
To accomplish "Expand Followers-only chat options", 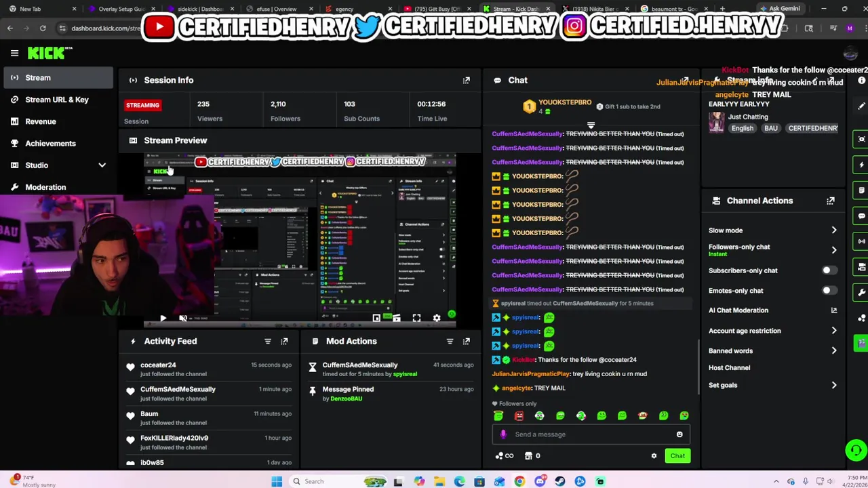I will coord(833,250).
